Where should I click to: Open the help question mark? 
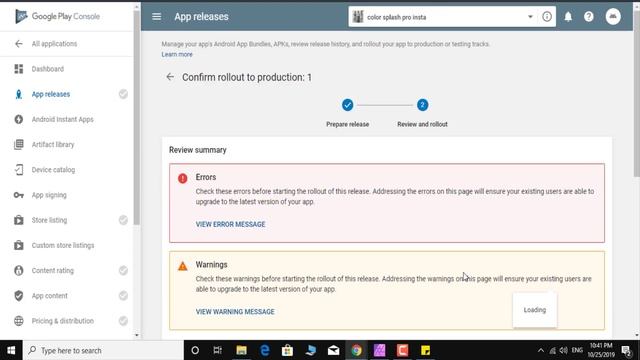coord(589,17)
